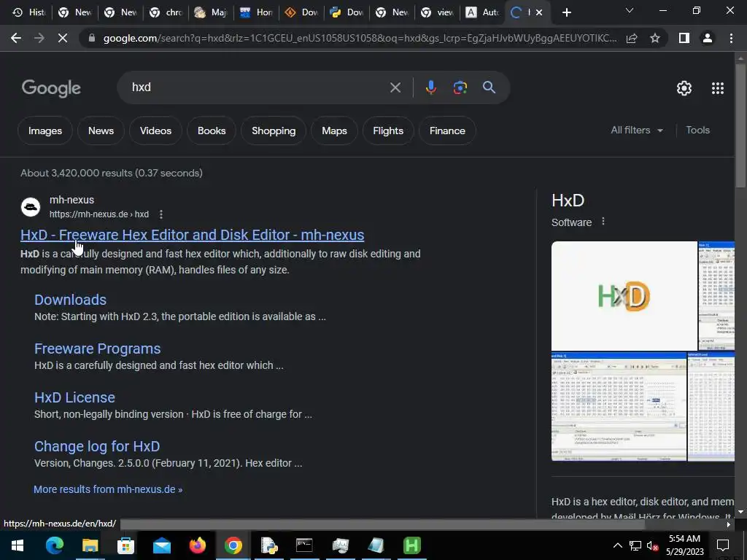Screen dimensions: 747x560
Task: Open the command prompt taskbar icon
Action: (x=304, y=545)
